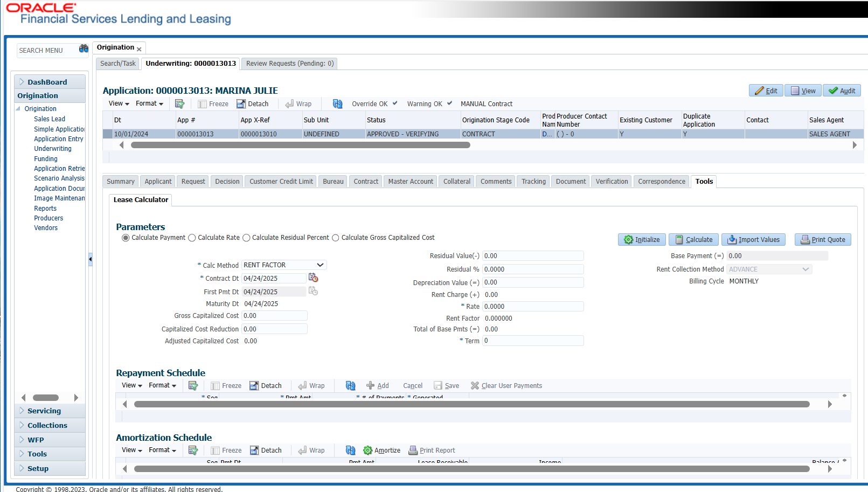The height and width of the screenshot is (492, 868).
Task: Open View menu in Repayment Schedule
Action: (132, 385)
